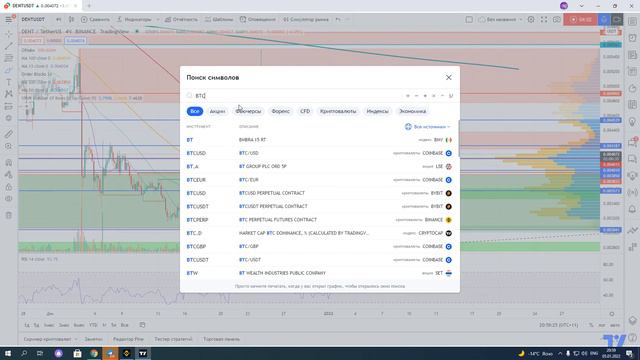Open Chrome from the Windows taskbar
Image resolution: width=640 pixels, height=360 pixels.
point(94,353)
